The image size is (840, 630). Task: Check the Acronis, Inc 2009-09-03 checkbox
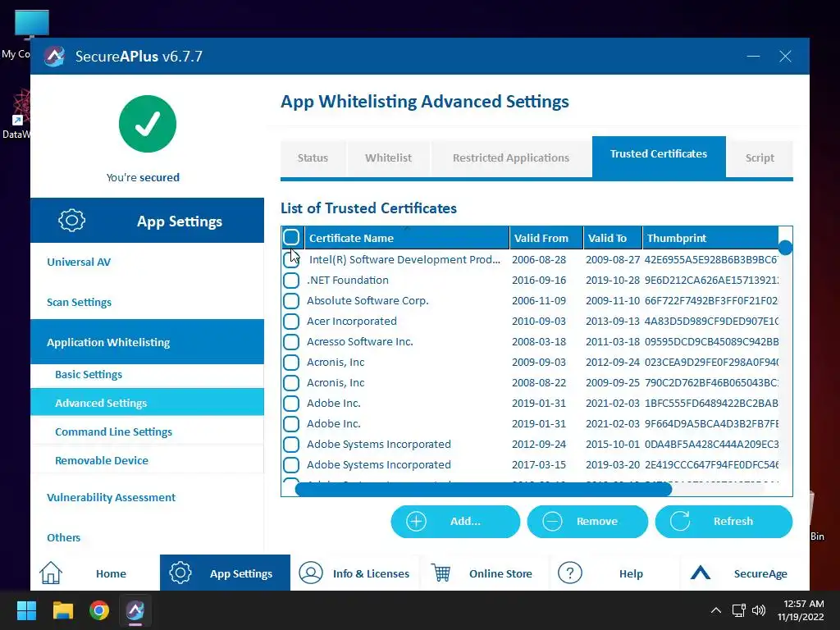click(x=291, y=362)
